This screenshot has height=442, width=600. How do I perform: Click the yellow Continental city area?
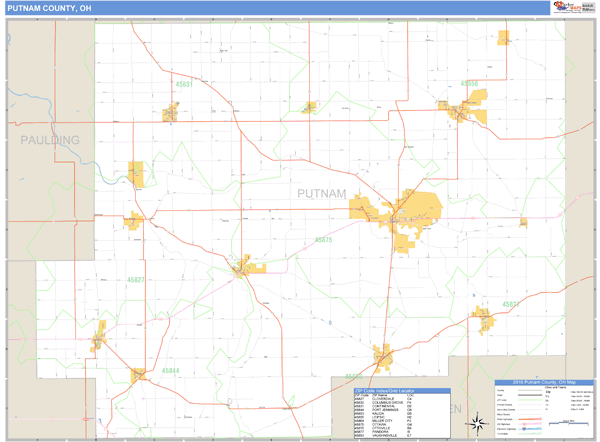point(136,175)
